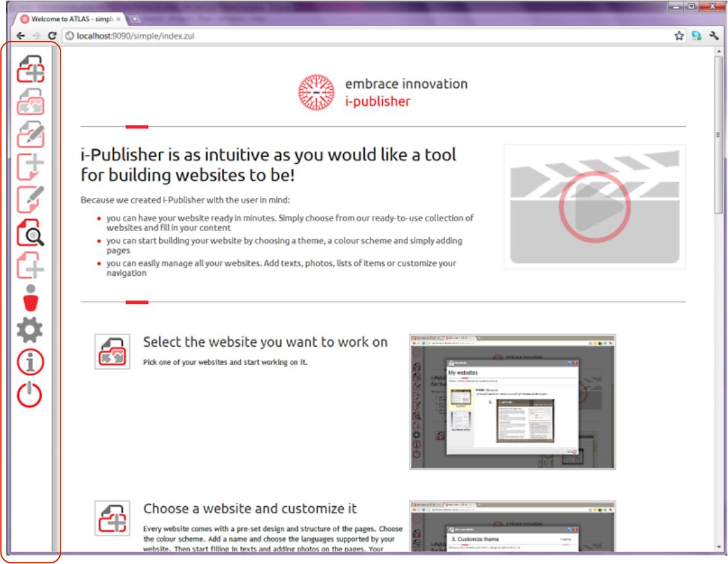The image size is (728, 564).
Task: Open the settings gear icon in sidebar
Action: tap(30, 330)
